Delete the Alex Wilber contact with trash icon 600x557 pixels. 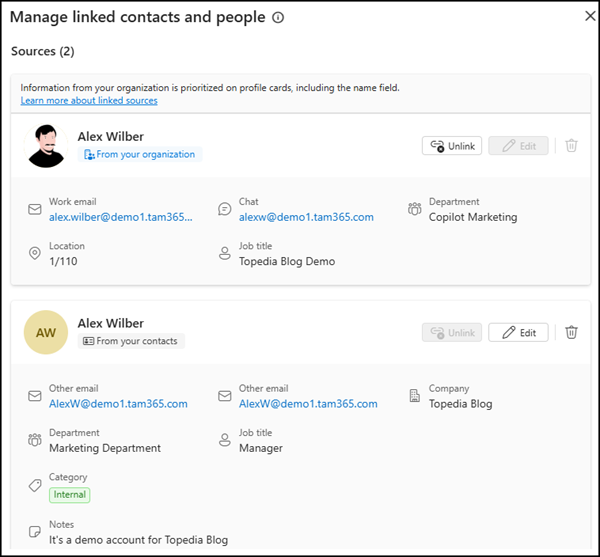571,332
